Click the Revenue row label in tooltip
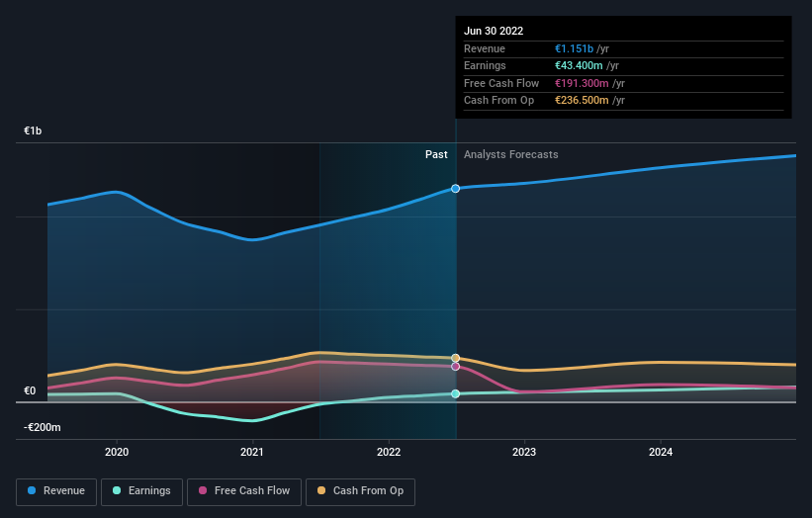Image resolution: width=812 pixels, height=518 pixels. pos(485,48)
